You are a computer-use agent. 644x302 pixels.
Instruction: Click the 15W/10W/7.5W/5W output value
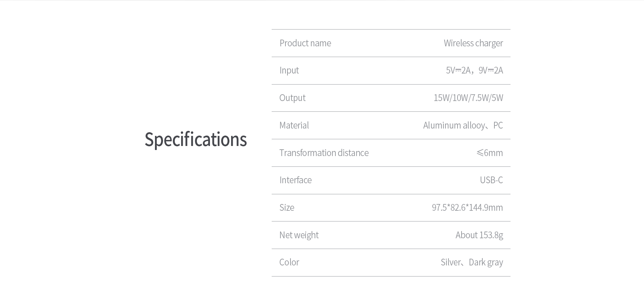click(x=468, y=98)
